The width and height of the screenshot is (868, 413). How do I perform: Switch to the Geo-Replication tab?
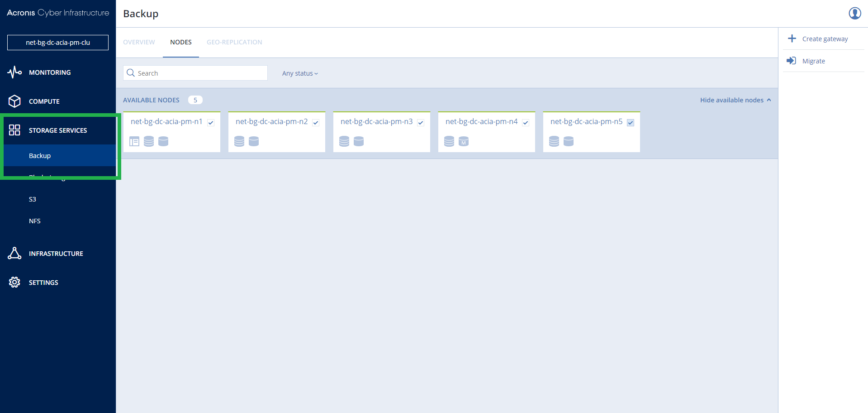pos(234,42)
